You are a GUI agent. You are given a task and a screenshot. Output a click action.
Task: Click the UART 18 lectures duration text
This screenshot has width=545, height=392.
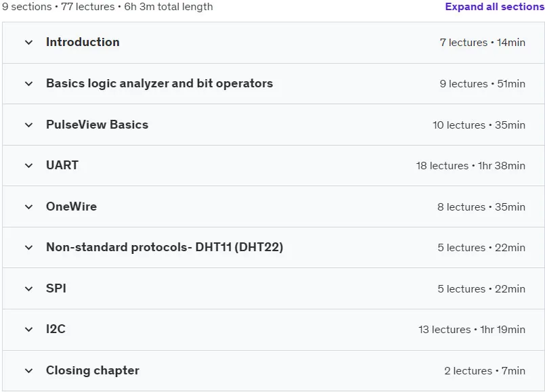[471, 166]
